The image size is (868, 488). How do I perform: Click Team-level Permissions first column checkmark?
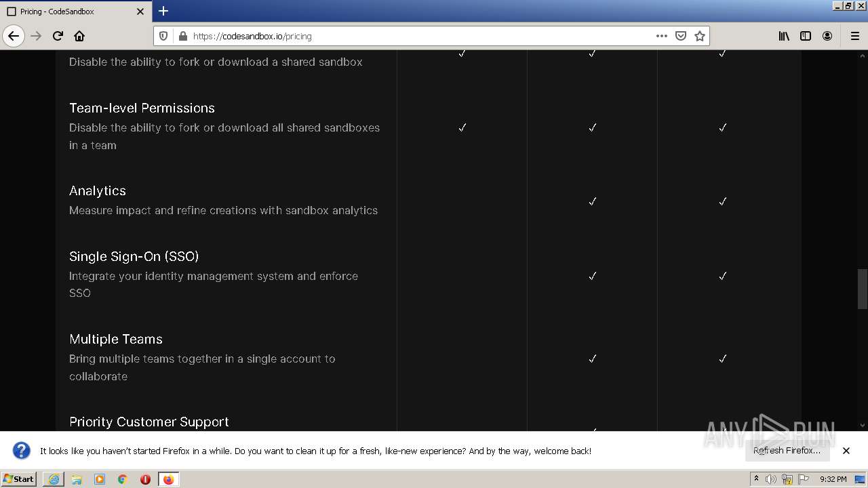[x=462, y=127]
